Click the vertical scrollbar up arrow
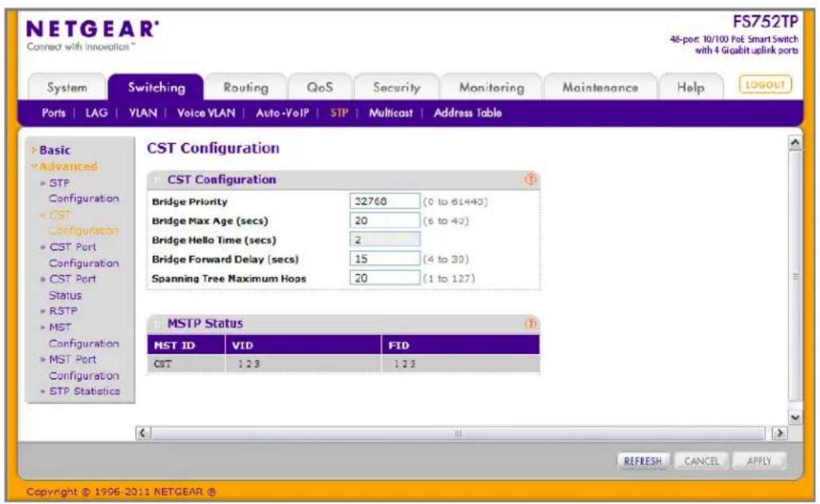 click(795, 142)
